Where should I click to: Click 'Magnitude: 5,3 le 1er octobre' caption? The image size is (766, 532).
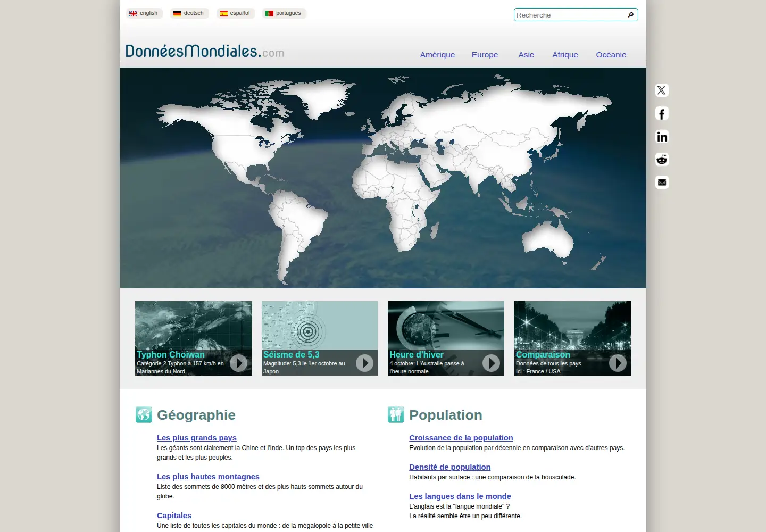[x=300, y=363]
